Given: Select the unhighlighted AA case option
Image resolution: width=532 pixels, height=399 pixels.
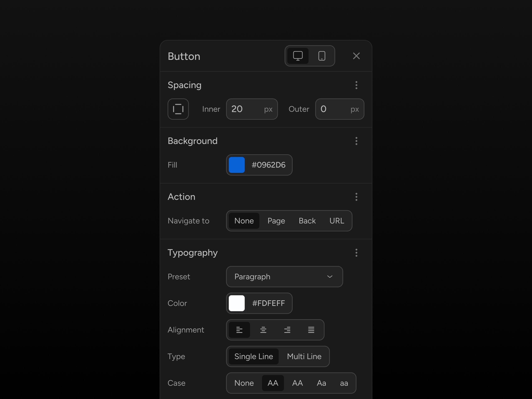Looking at the screenshot, I should (298, 383).
